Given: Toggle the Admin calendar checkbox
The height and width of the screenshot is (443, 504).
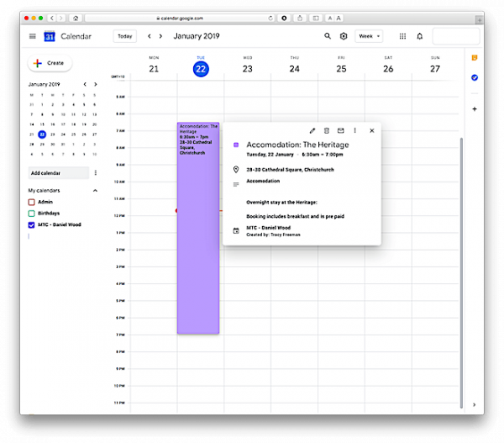Looking at the screenshot, I should point(31,202).
